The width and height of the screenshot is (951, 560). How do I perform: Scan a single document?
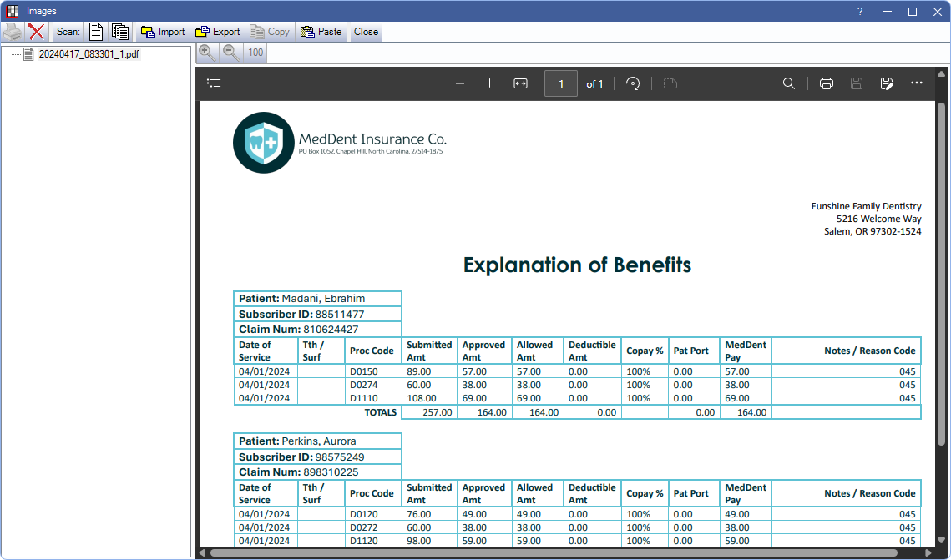coord(96,32)
